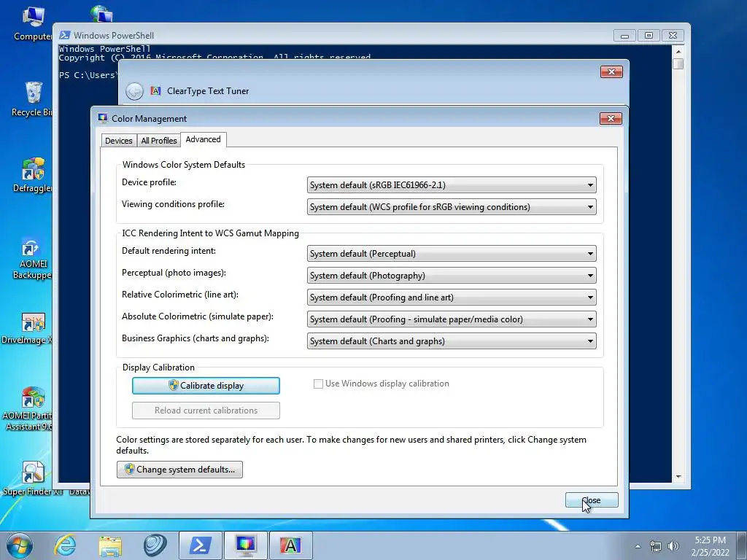The width and height of the screenshot is (747, 560).
Task: Click the clock showing 5:25 PM
Action: tap(710, 540)
